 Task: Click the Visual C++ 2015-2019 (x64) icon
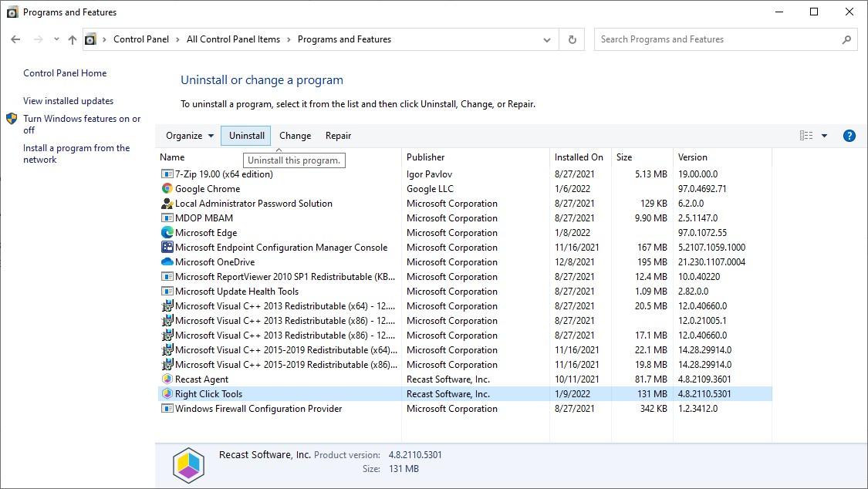coord(167,349)
